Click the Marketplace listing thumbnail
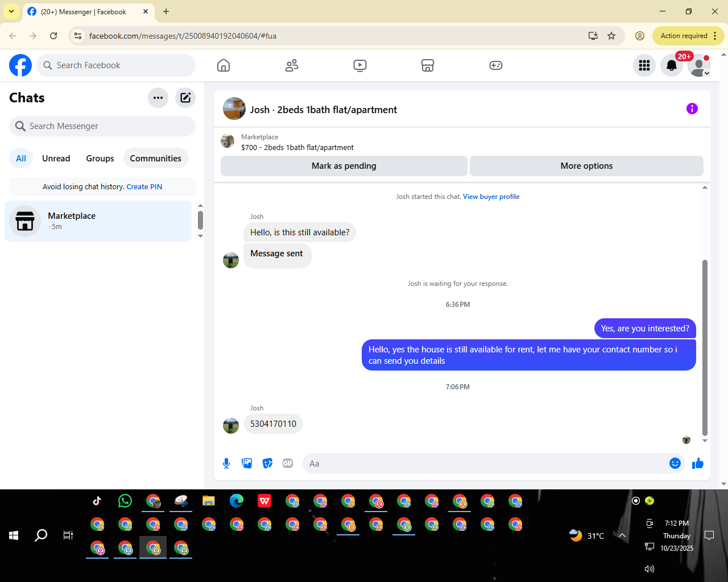 (x=227, y=142)
